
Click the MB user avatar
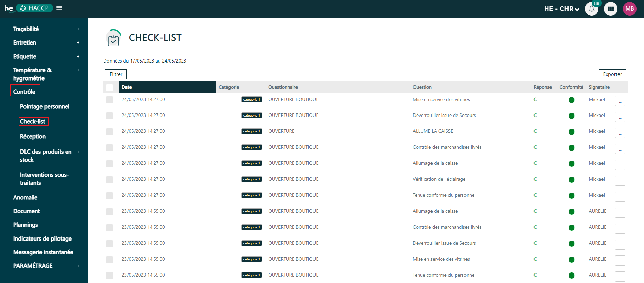click(629, 9)
